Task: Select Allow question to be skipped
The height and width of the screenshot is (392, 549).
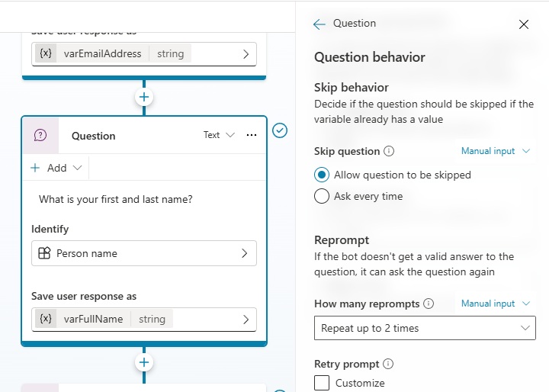Action: pyautogui.click(x=322, y=175)
